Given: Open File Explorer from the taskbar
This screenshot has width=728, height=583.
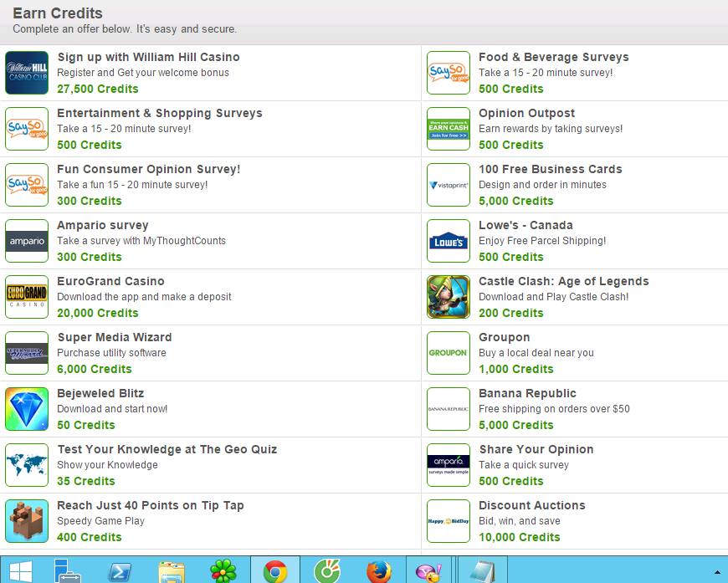Looking at the screenshot, I should (x=172, y=571).
